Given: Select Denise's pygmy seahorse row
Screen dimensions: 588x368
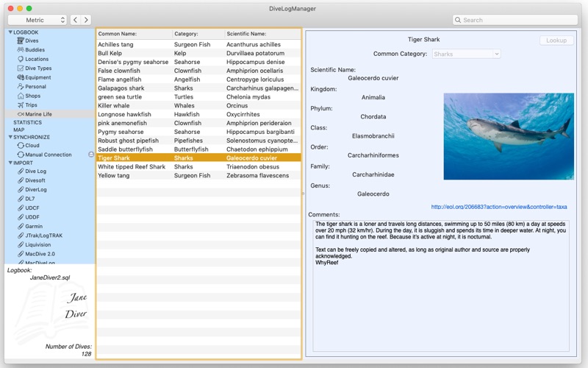Looking at the screenshot, I should (198, 62).
